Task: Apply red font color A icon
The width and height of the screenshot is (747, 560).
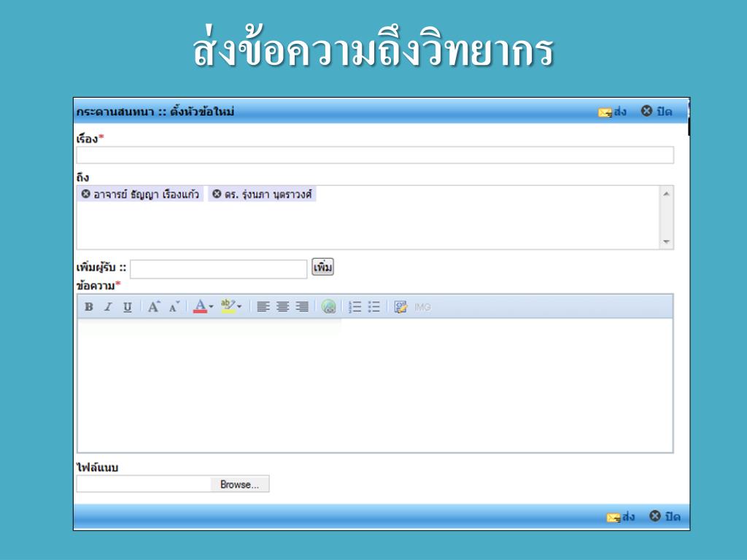Action: [200, 306]
